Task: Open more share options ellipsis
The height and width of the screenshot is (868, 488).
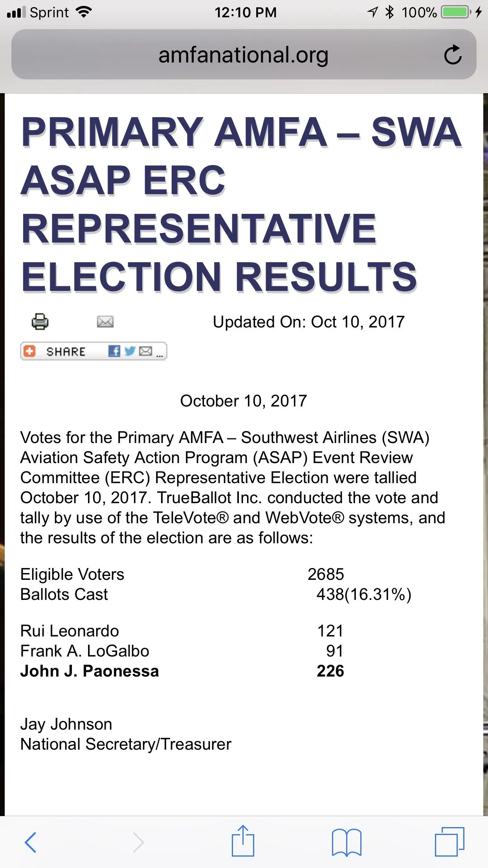Action: (160, 355)
